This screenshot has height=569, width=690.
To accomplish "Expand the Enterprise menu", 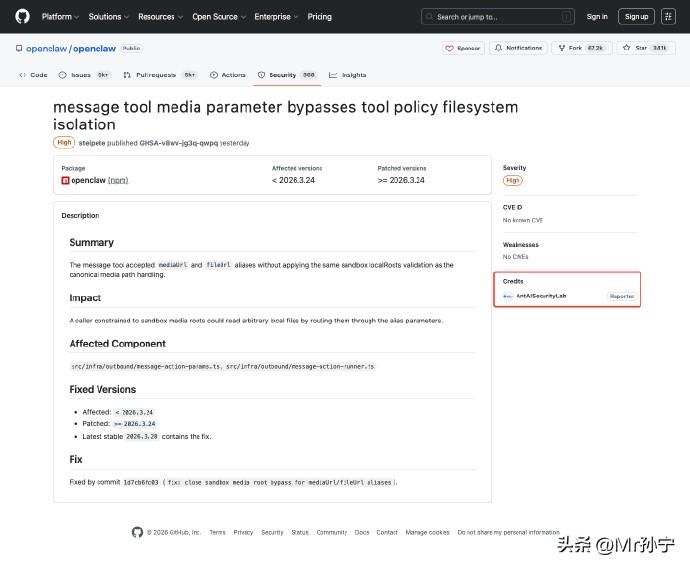I will 276,17.
